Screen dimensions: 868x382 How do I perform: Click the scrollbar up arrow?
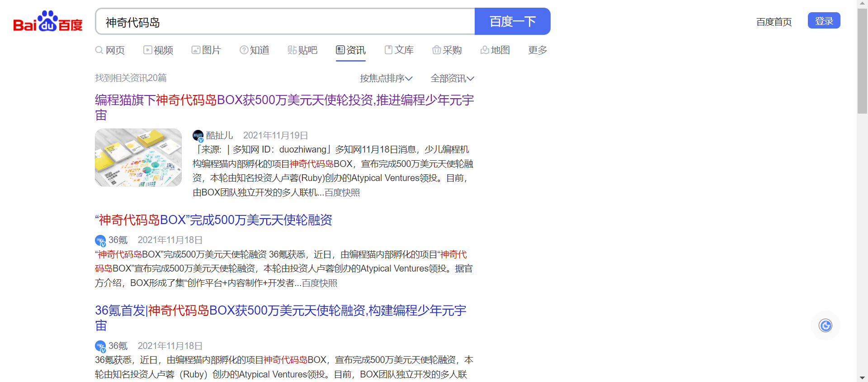point(863,4)
